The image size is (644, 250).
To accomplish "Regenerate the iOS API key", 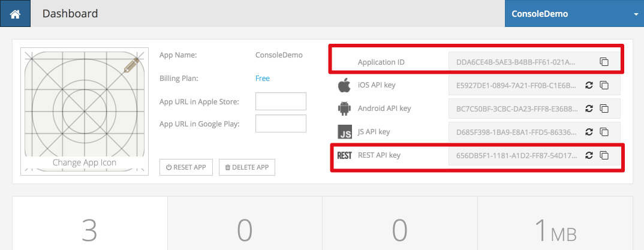I will (x=589, y=85).
